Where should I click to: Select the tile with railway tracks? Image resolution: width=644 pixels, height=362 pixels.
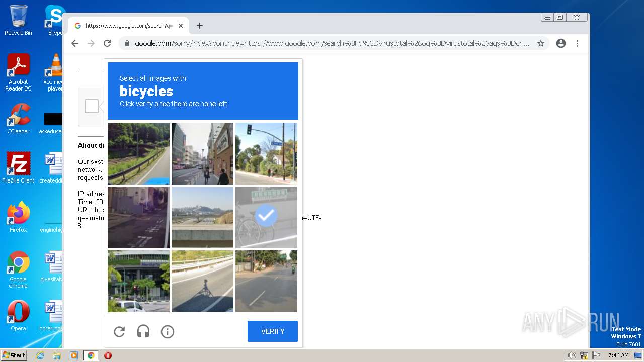[138, 153]
